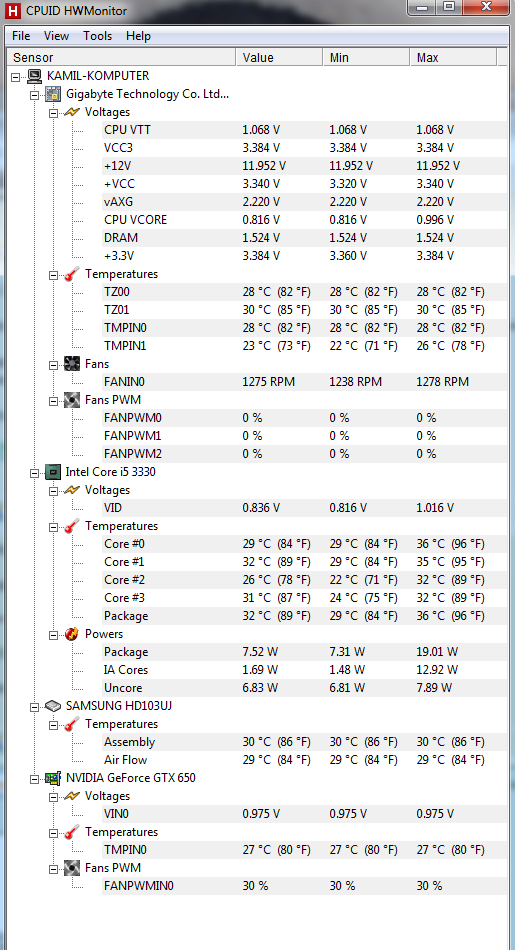
Task: Click the GPU Temperatures thermometer icon
Action: (72, 832)
